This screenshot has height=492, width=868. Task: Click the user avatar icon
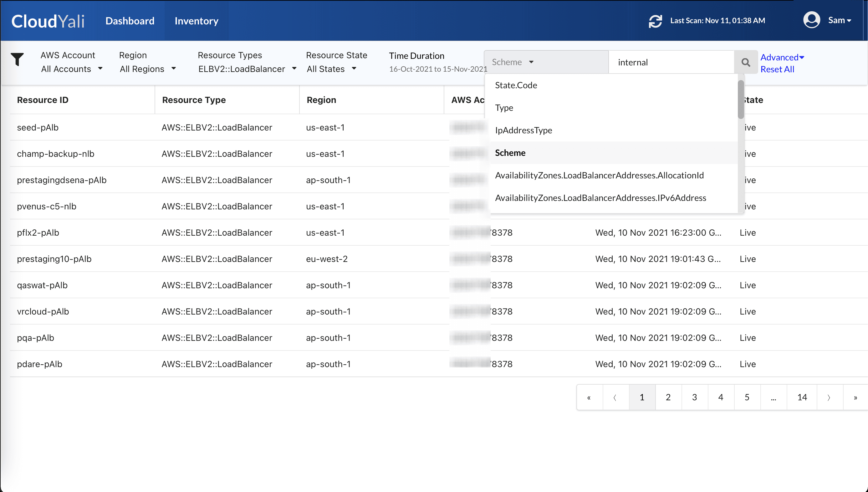pos(811,20)
